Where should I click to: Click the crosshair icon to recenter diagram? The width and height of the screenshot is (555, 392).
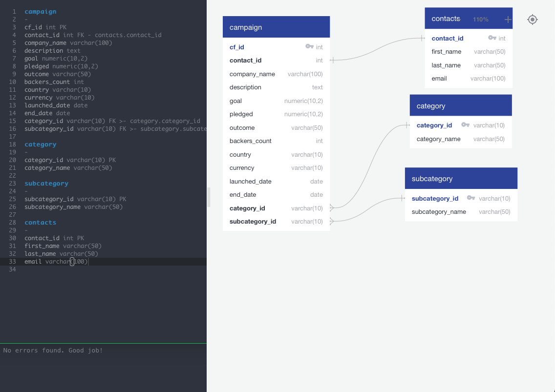point(533,20)
